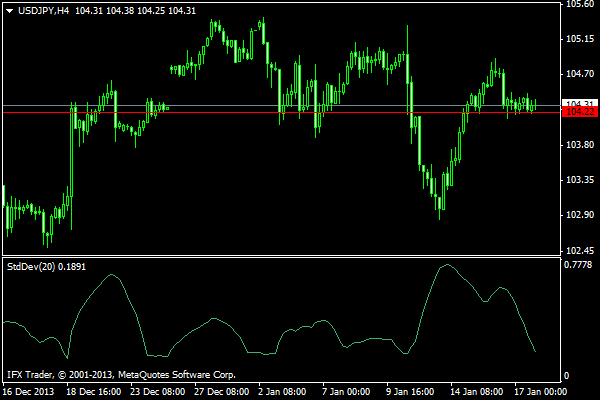Click the 104.70 price axis label
Screen dimensions: 600x400
[580, 74]
